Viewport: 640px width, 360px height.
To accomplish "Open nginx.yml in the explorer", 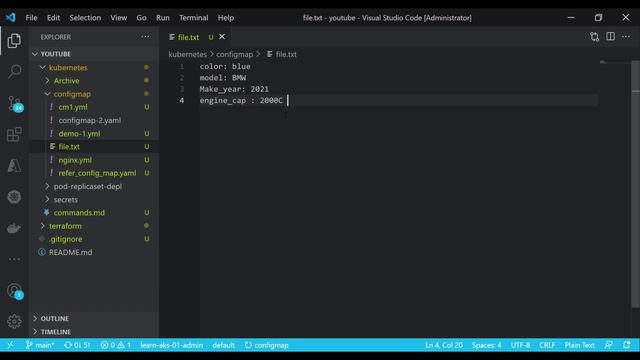I will [x=94, y=160].
